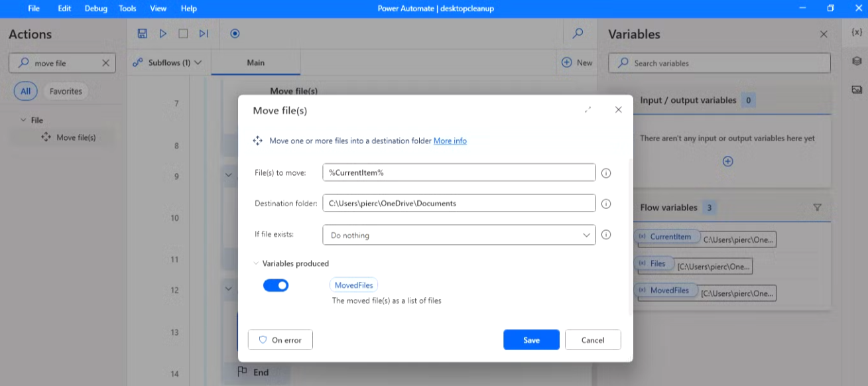Click the Input / output variables header

click(688, 100)
